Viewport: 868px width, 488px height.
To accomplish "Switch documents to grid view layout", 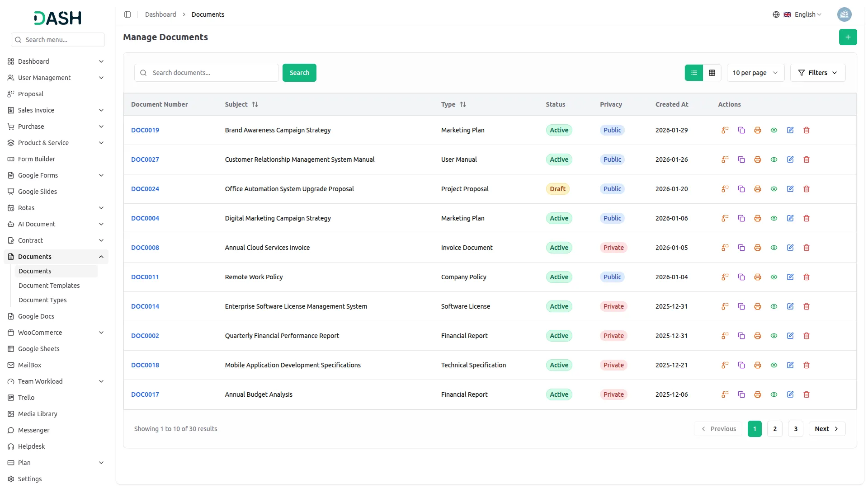I will click(x=712, y=72).
